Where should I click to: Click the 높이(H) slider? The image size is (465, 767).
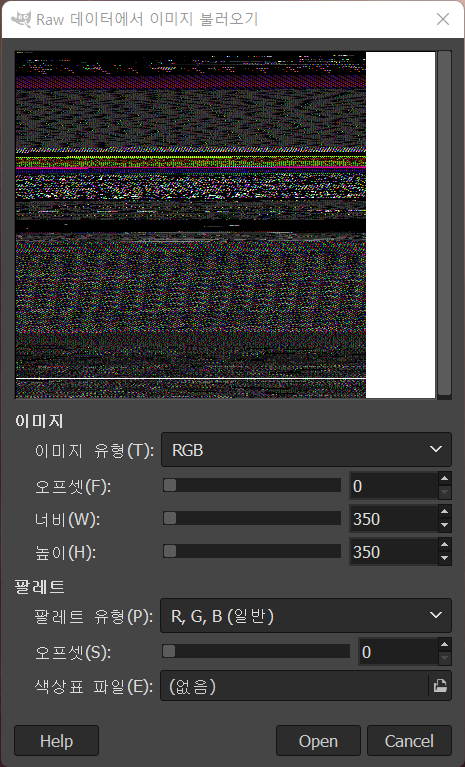(252, 551)
